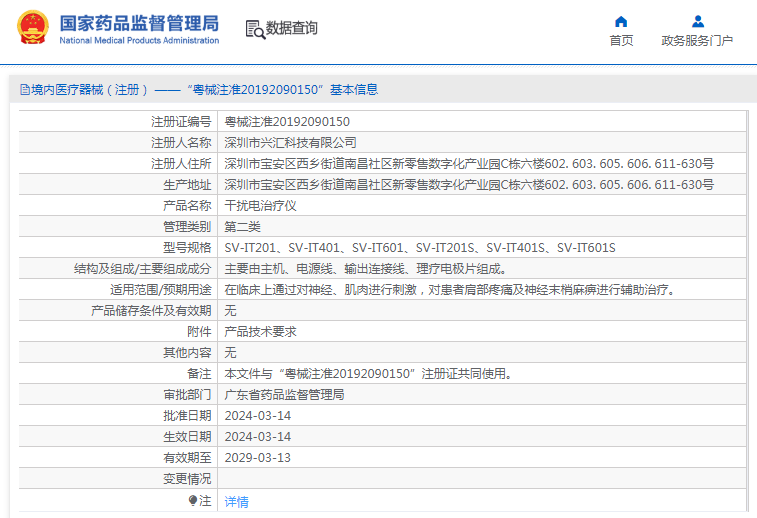Click the 管理类别 row label
This screenshot has height=518, width=757.
tap(187, 226)
